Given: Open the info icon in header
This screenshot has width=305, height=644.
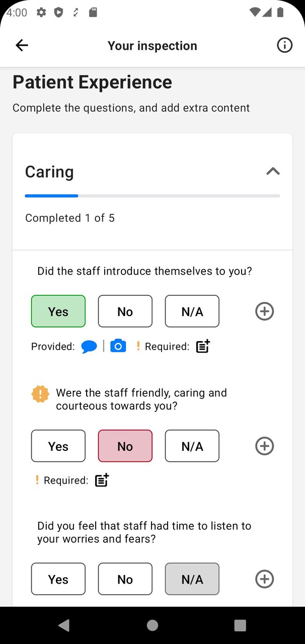Looking at the screenshot, I should pos(284,46).
